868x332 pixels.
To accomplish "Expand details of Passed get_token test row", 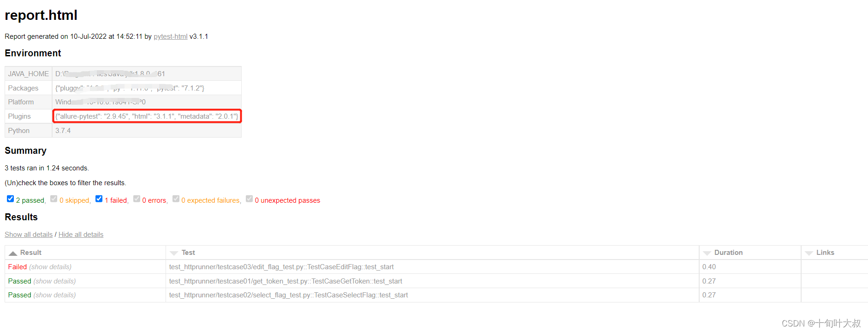I will tap(55, 281).
